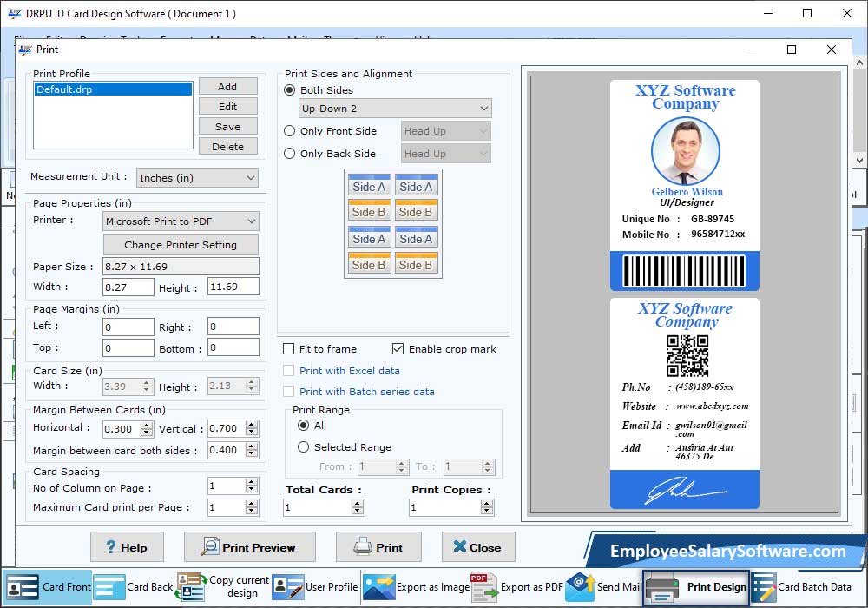Viewport: 868px width, 608px height.
Task: Open User Profile tool
Action: click(315, 587)
